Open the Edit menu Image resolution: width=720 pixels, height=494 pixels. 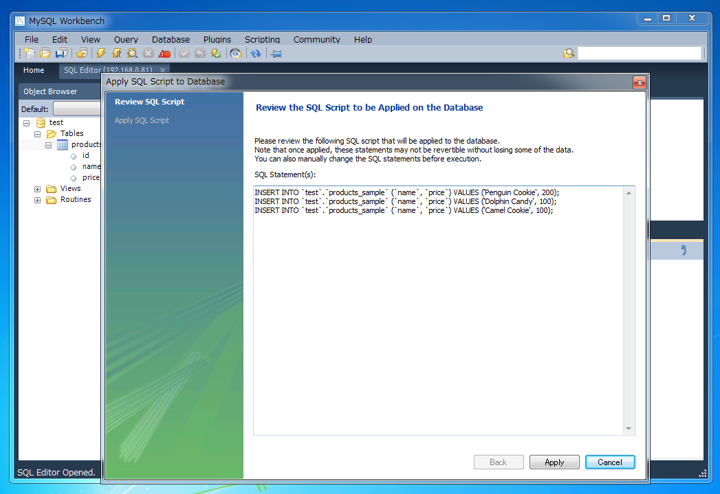[x=60, y=39]
